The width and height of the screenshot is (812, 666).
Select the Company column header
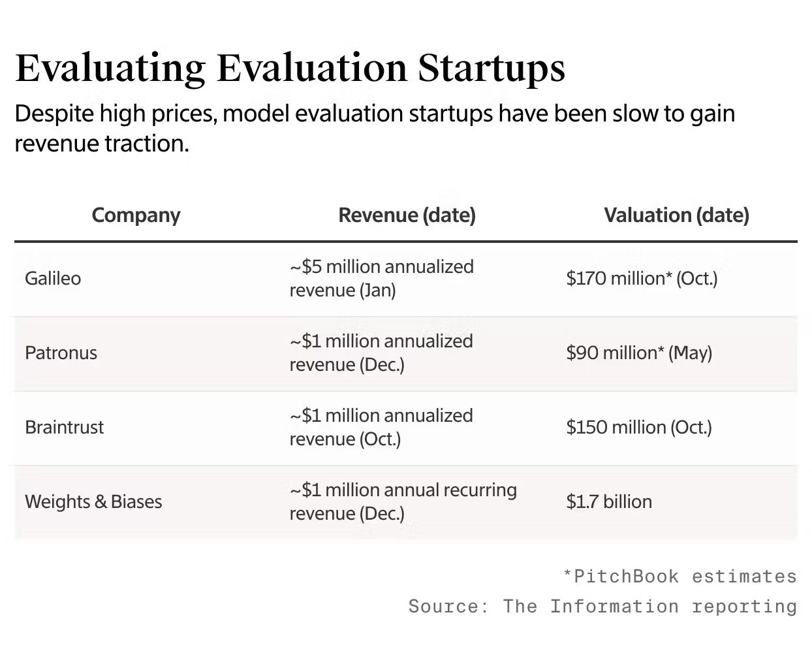point(136,215)
